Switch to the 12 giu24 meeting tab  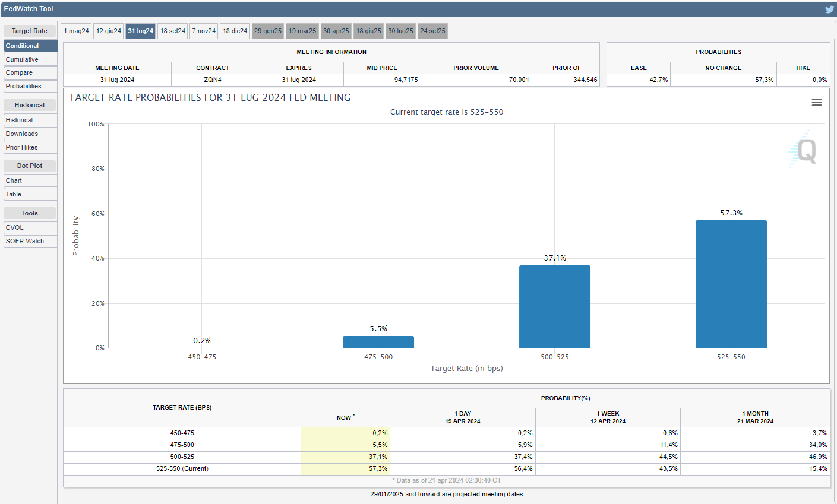[109, 31]
